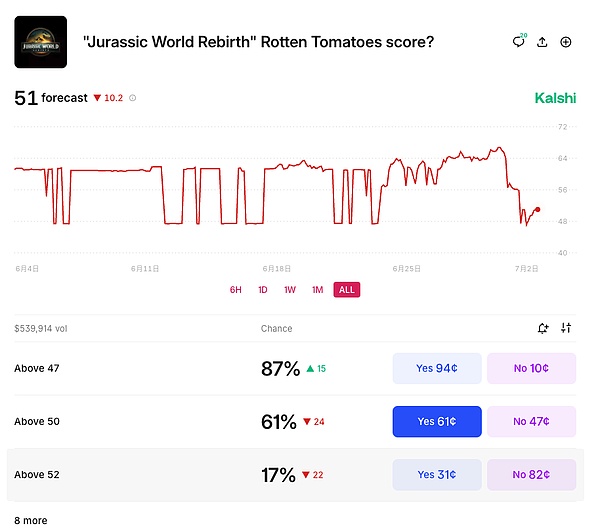Click the red endpoint dot on chart
This screenshot has height=532, width=600.
(x=537, y=210)
